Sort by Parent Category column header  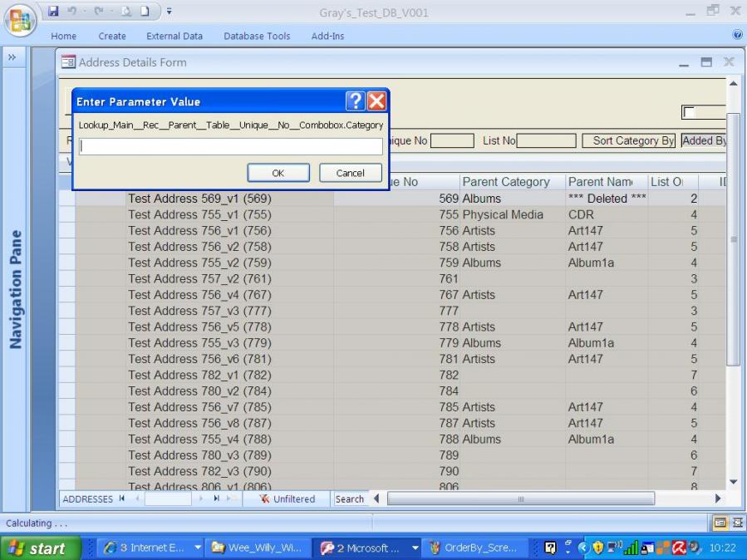click(x=512, y=182)
